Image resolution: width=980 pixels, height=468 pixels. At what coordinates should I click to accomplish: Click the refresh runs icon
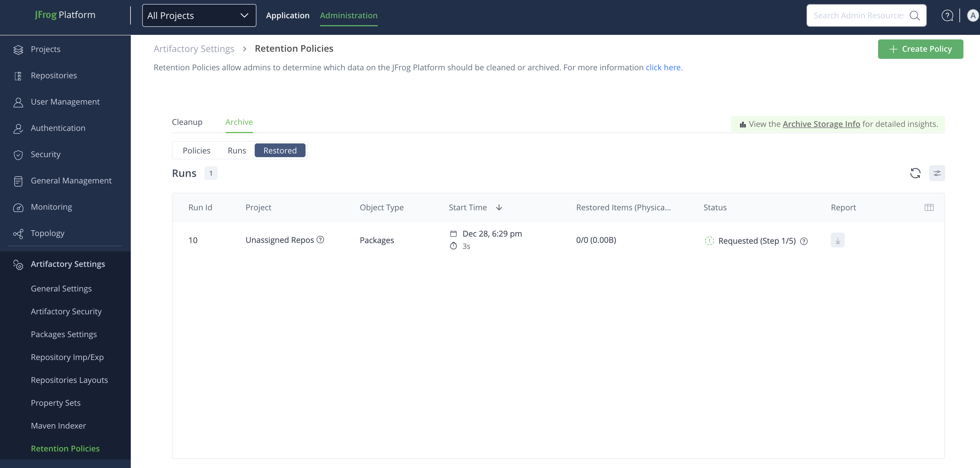pyautogui.click(x=915, y=173)
